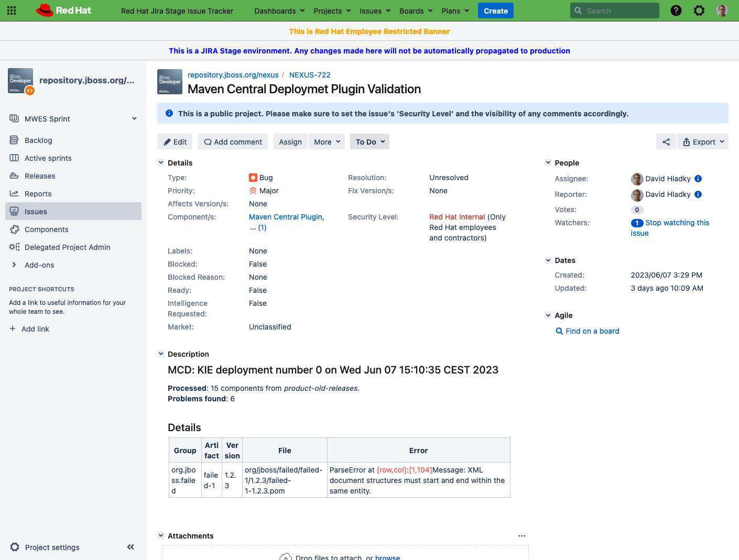Viewport: 739px width, 560px height.
Task: Collapse the Attachments section
Action: click(x=161, y=535)
